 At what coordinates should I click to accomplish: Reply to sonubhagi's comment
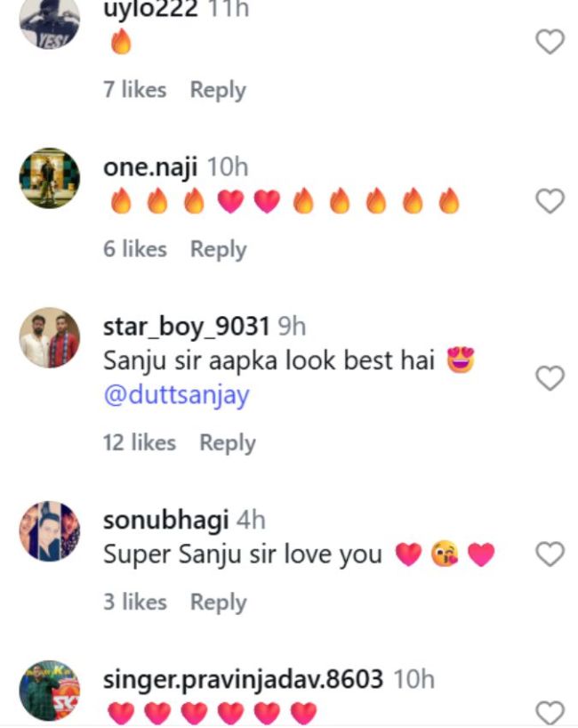[218, 602]
